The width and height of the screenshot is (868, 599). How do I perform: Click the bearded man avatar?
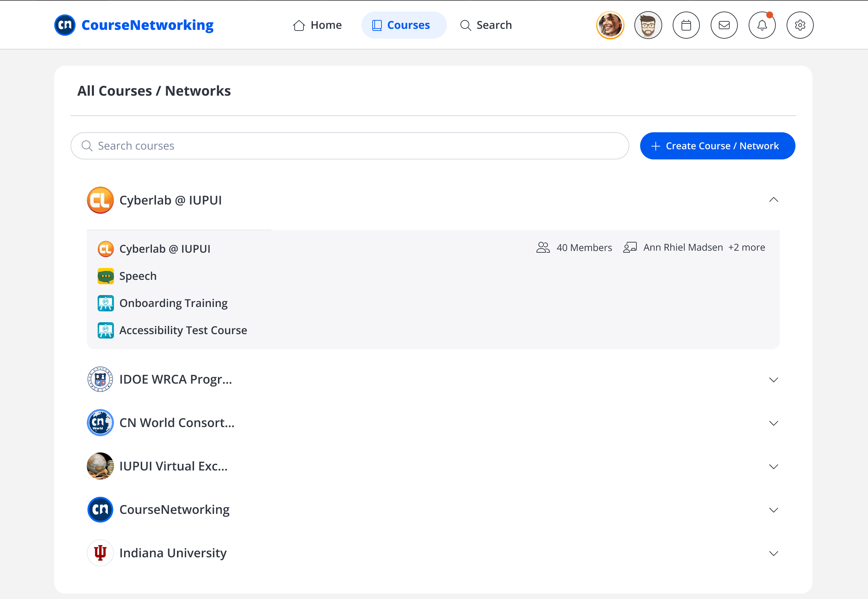(x=648, y=25)
